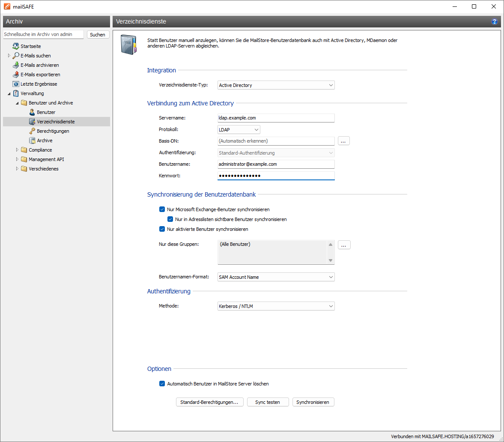Click the down arrow in groups list scrollbar

pyautogui.click(x=331, y=260)
